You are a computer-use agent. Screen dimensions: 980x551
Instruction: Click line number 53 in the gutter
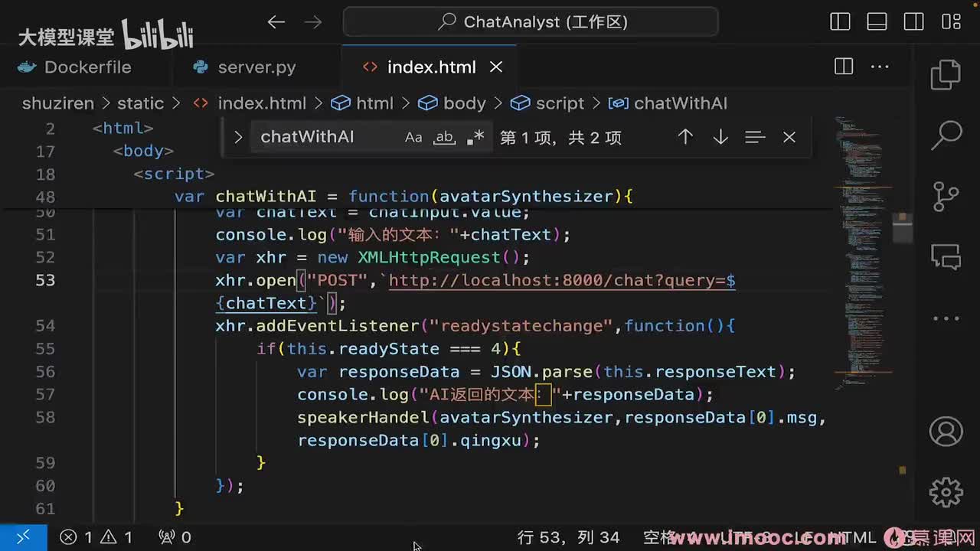click(45, 280)
